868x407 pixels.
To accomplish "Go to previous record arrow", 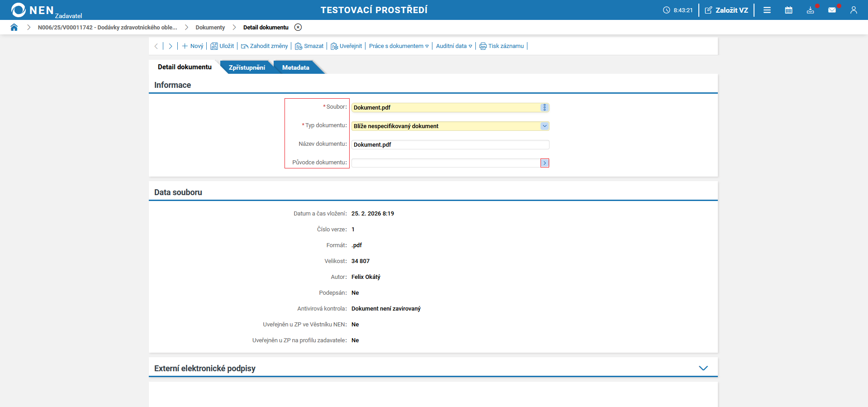I will [157, 46].
